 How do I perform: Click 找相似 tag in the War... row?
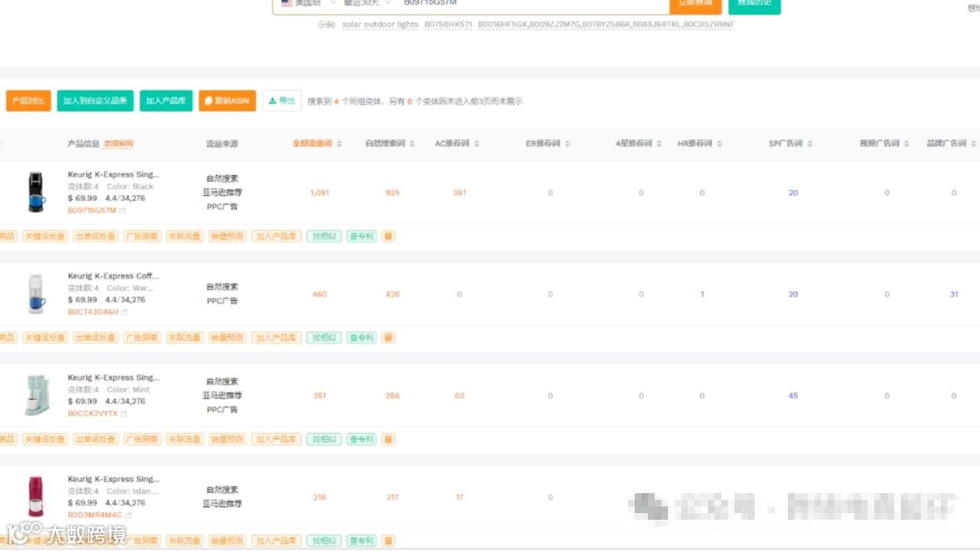click(324, 338)
